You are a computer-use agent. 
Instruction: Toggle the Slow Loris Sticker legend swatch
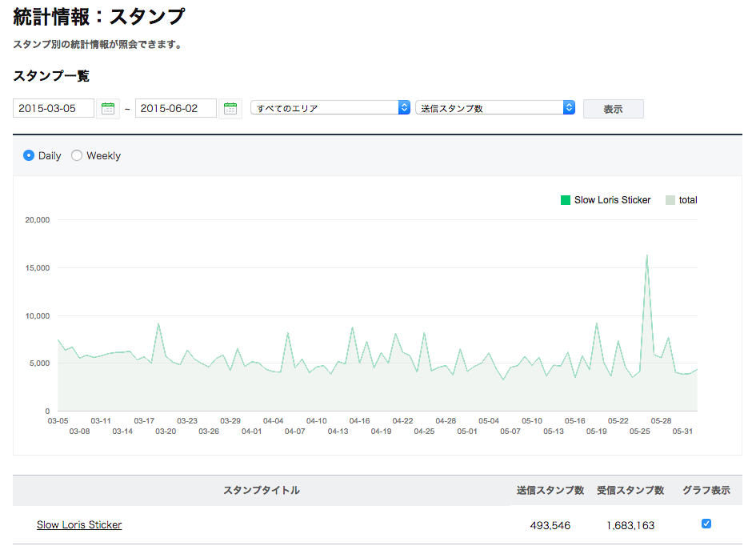coord(566,200)
